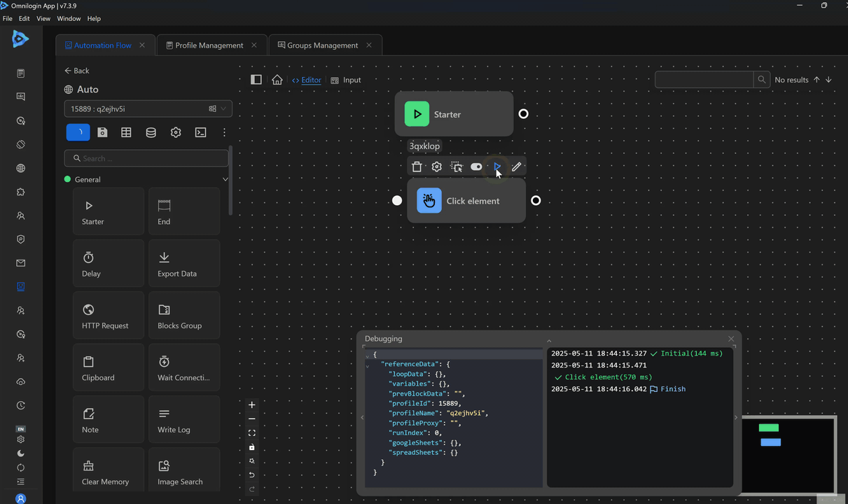The image size is (848, 504).
Task: Click the zoom in plus control
Action: coord(252,405)
